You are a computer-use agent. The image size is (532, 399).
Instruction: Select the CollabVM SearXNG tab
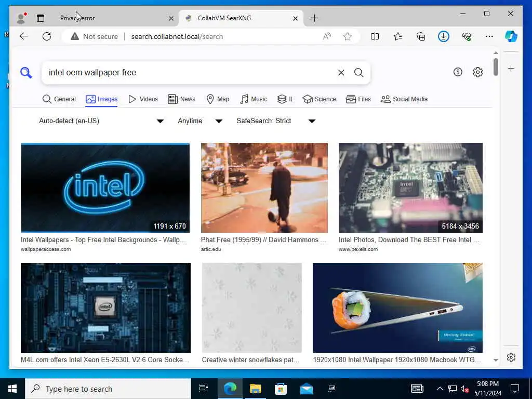click(242, 18)
